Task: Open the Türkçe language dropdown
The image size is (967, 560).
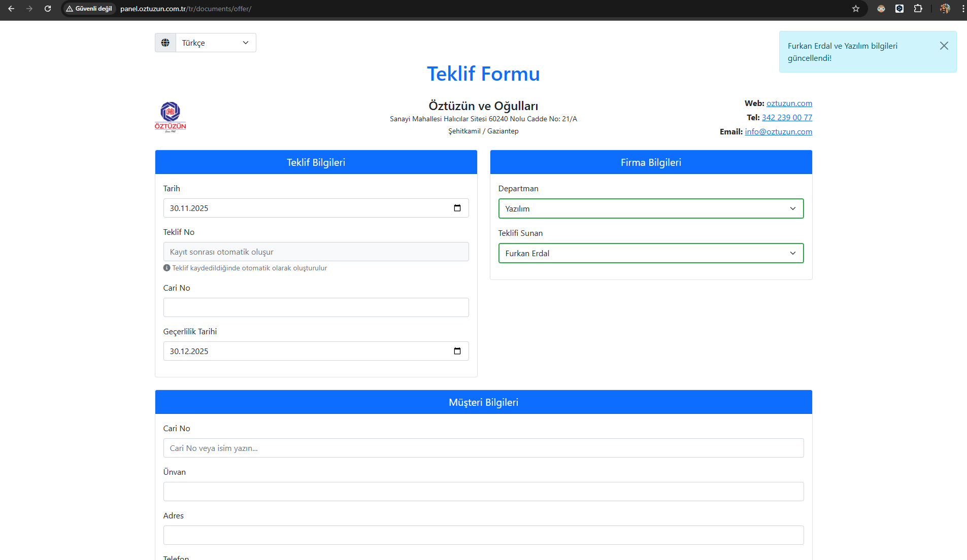Action: point(216,43)
